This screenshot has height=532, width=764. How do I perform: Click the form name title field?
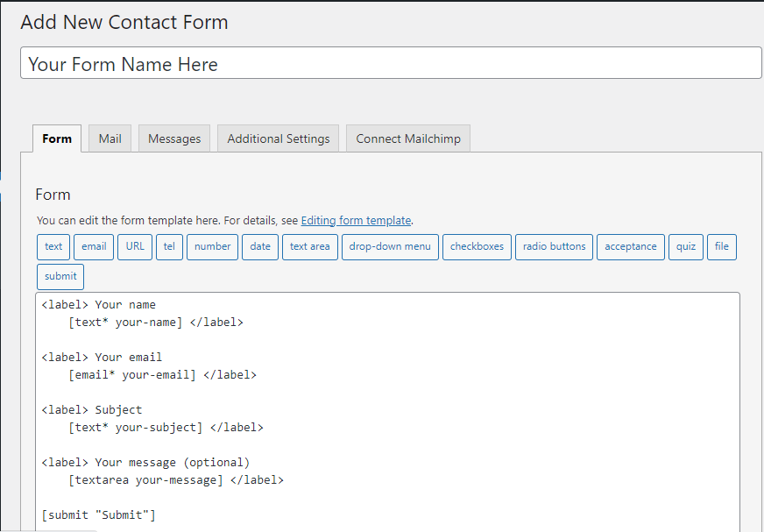click(391, 64)
